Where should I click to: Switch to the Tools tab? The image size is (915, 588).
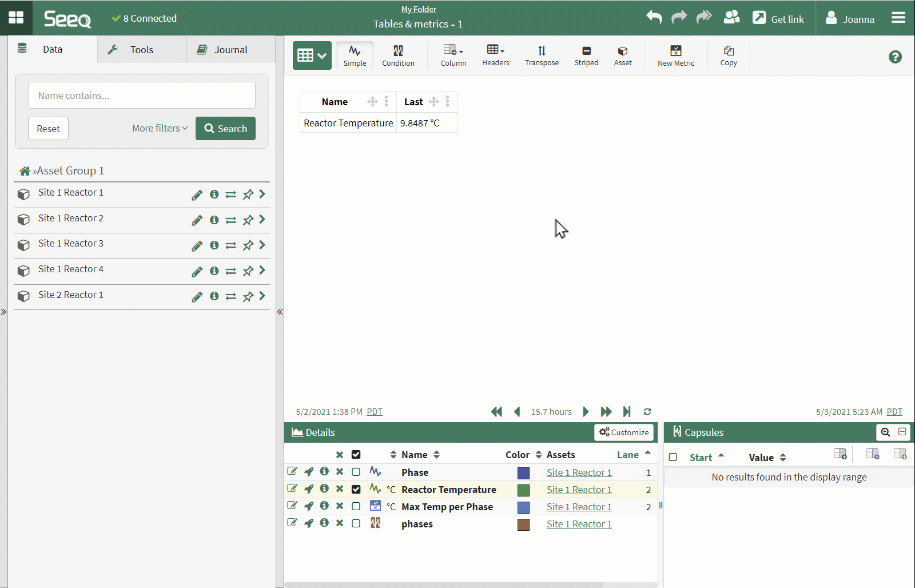[141, 50]
